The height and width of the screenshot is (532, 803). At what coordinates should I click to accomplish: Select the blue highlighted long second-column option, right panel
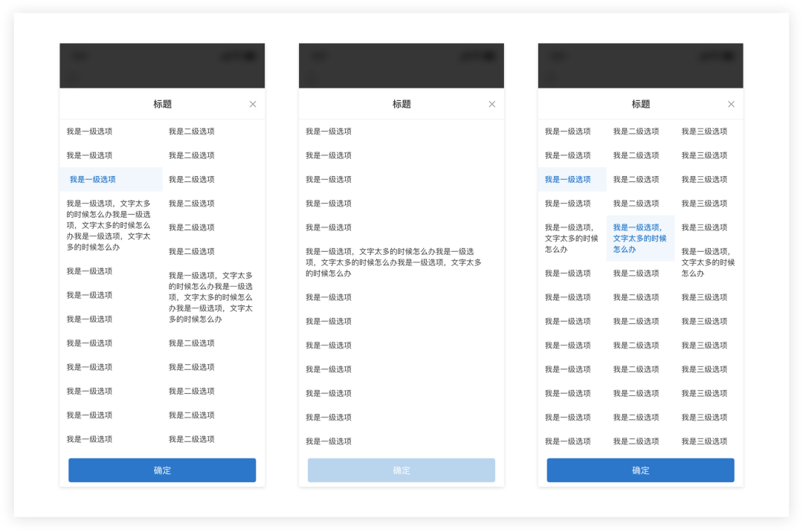tap(640, 239)
